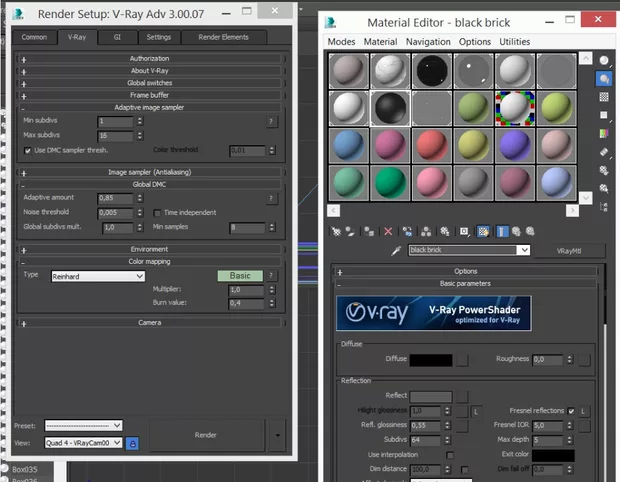Click the Video Color Check icon
This screenshot has width=620, height=482.
(x=604, y=134)
